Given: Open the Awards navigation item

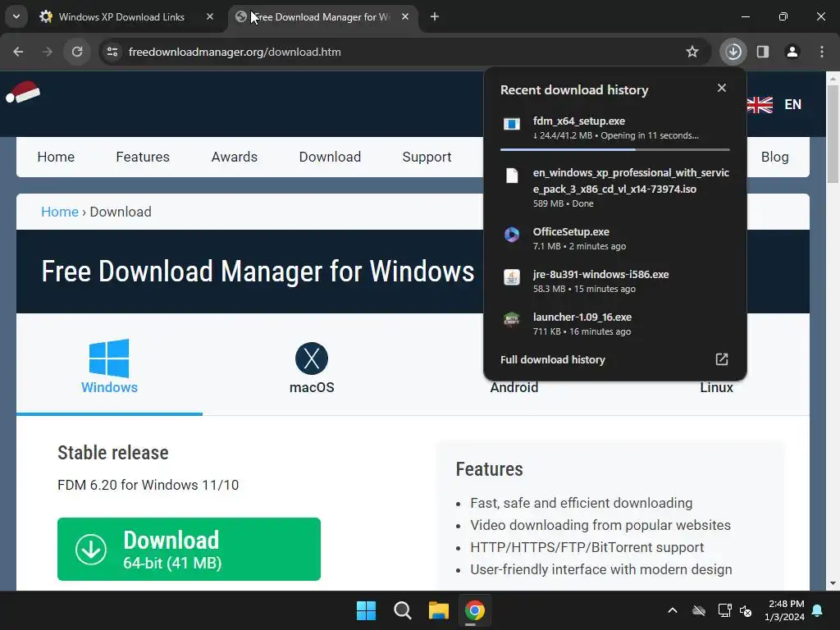Looking at the screenshot, I should 234,157.
